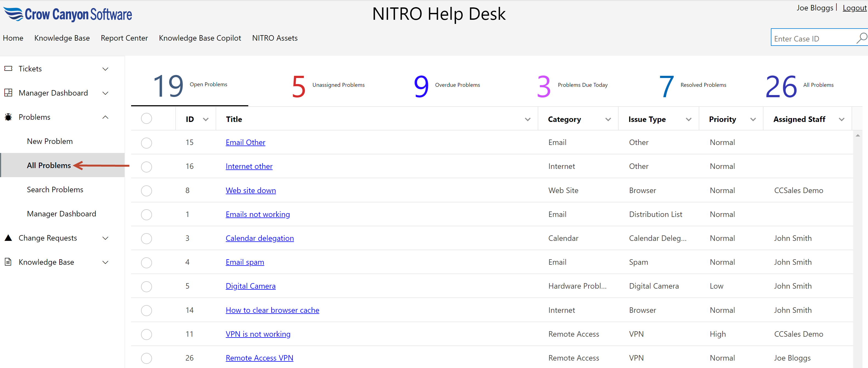
Task: Click the Knowledge Base document icon
Action: click(x=9, y=262)
